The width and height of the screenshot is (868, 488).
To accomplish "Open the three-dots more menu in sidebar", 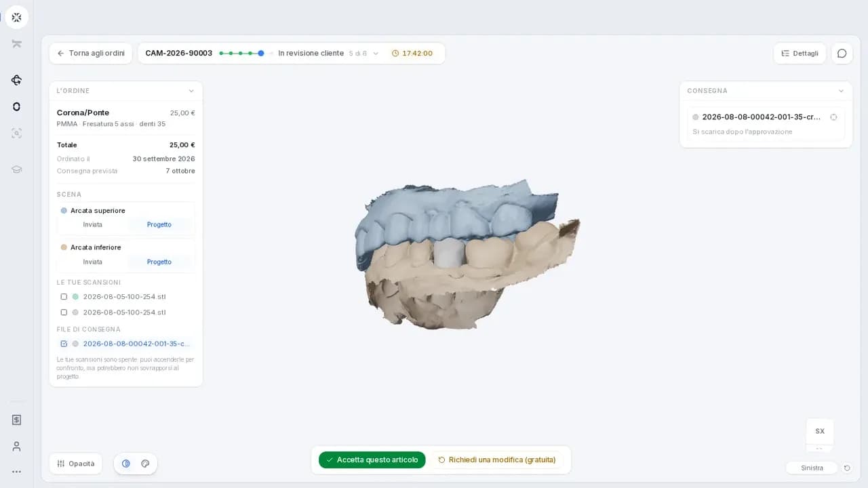I will coord(16,472).
